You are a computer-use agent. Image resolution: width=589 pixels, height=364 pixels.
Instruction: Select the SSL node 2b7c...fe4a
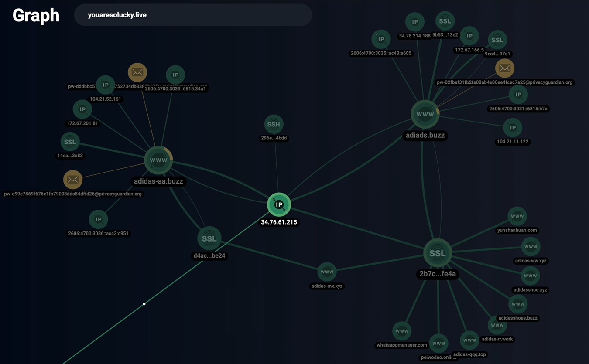tap(438, 253)
